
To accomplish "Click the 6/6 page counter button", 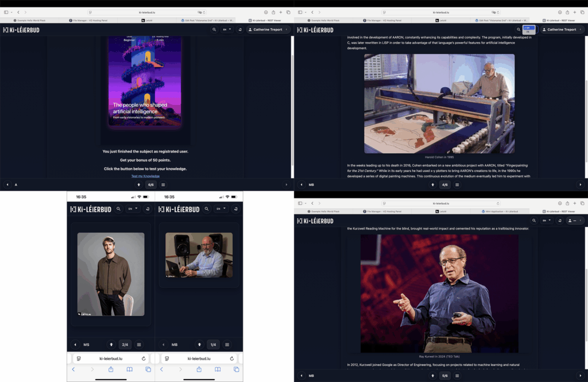I will [x=151, y=185].
